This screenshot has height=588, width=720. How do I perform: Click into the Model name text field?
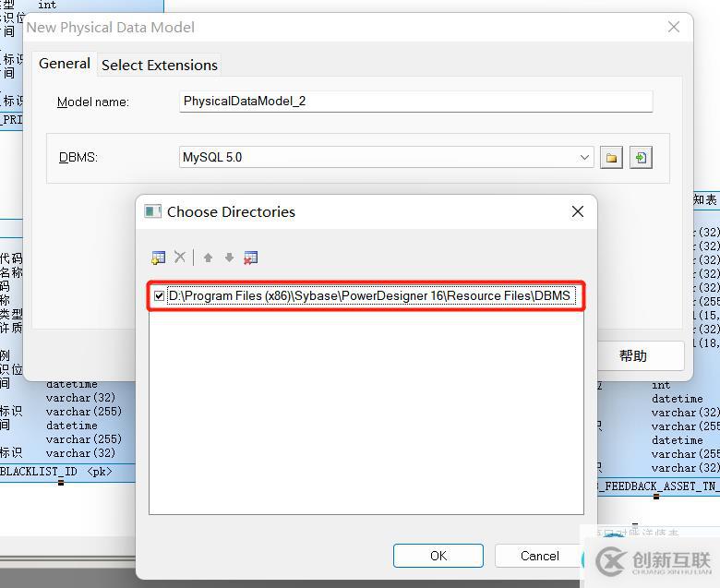point(415,102)
